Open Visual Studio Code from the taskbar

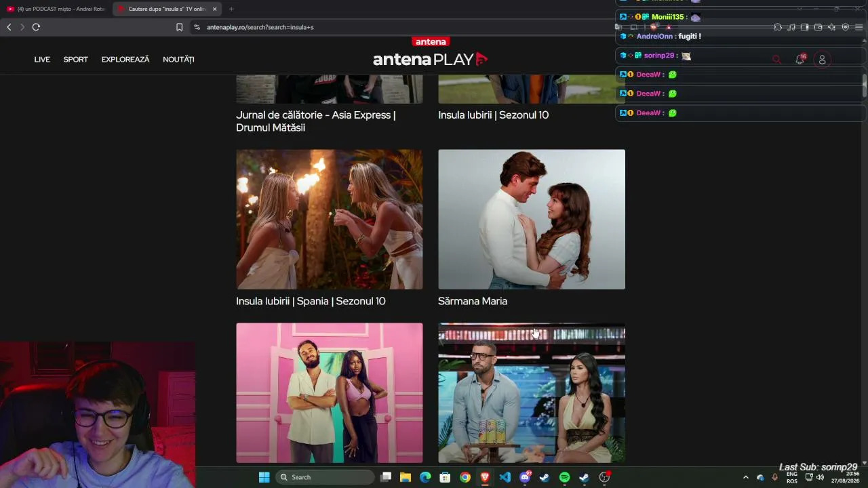click(x=505, y=477)
